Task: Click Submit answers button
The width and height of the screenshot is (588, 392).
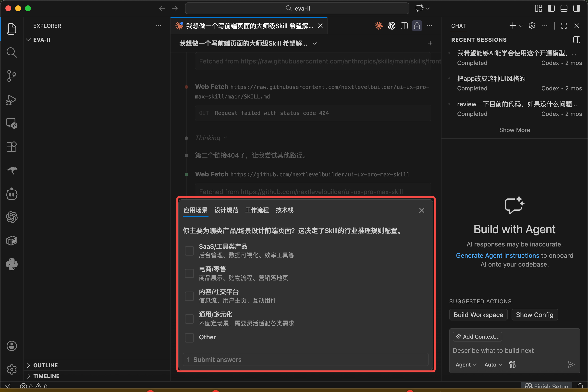Action: (x=306, y=359)
